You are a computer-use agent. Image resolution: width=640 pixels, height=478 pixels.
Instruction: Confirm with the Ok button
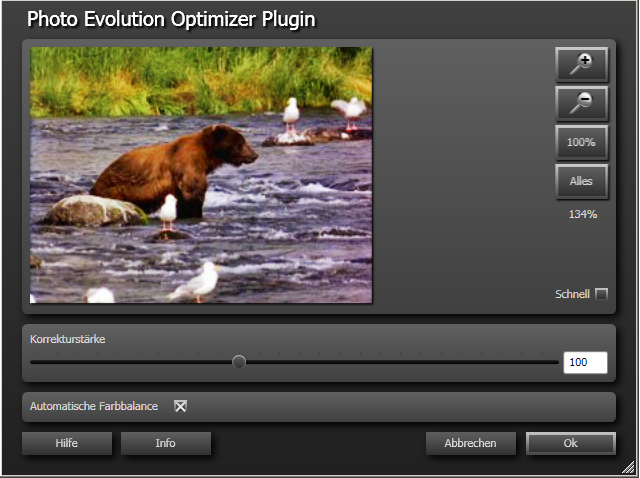pyautogui.click(x=571, y=443)
